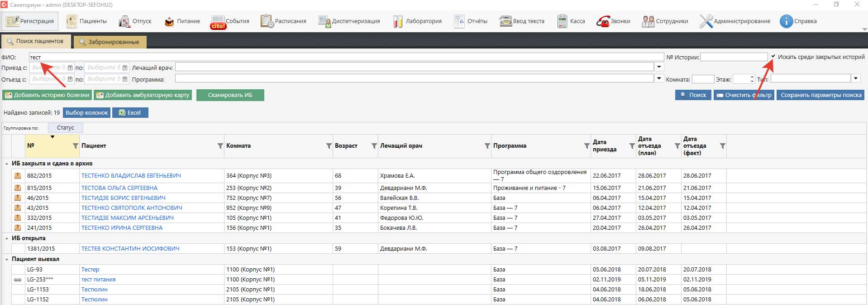Increase the Этаж spinner value
The height and width of the screenshot is (305, 868).
point(752,77)
